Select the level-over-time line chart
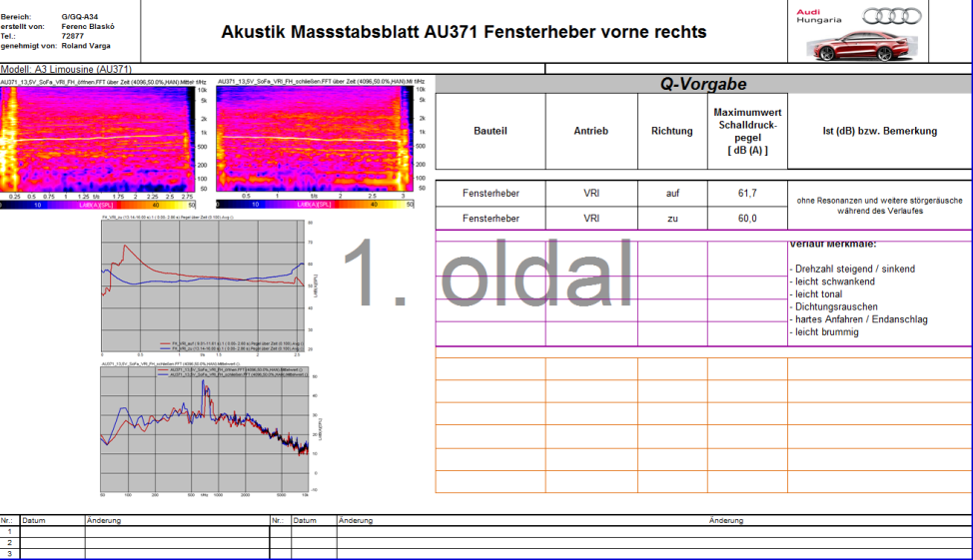 (203, 285)
